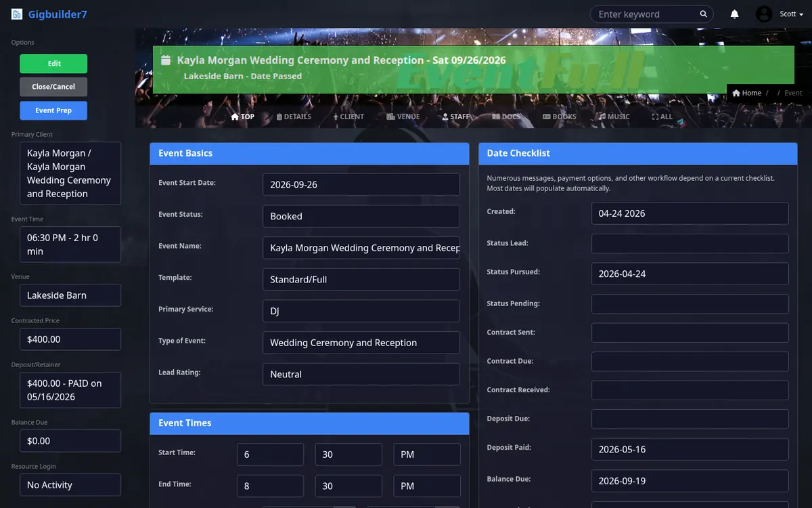812x508 pixels.
Task: Switch to the BOOKS tab
Action: (x=560, y=117)
